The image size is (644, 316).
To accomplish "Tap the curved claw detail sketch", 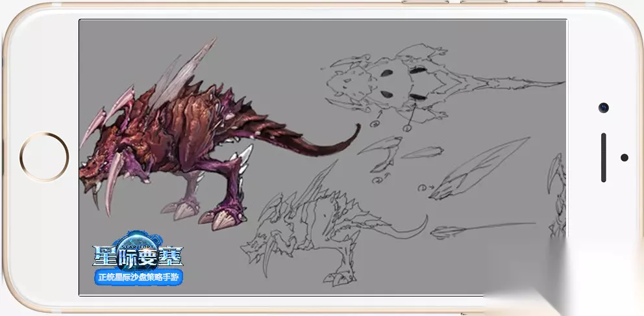I will click(x=380, y=154).
